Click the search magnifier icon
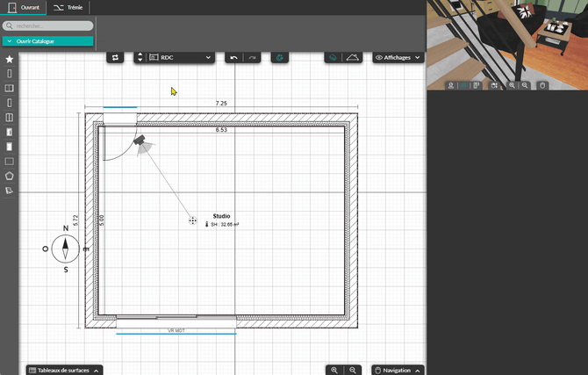The height and width of the screenshot is (375, 588). (10, 25)
